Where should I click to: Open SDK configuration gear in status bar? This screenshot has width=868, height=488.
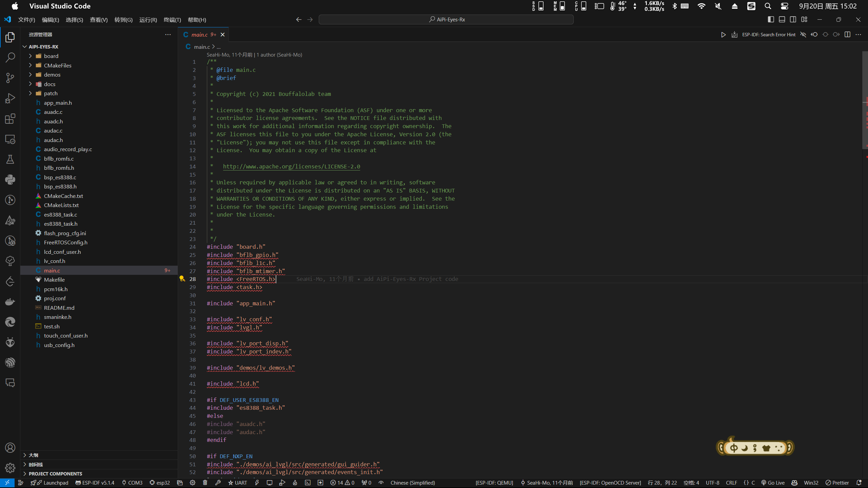[193, 483]
